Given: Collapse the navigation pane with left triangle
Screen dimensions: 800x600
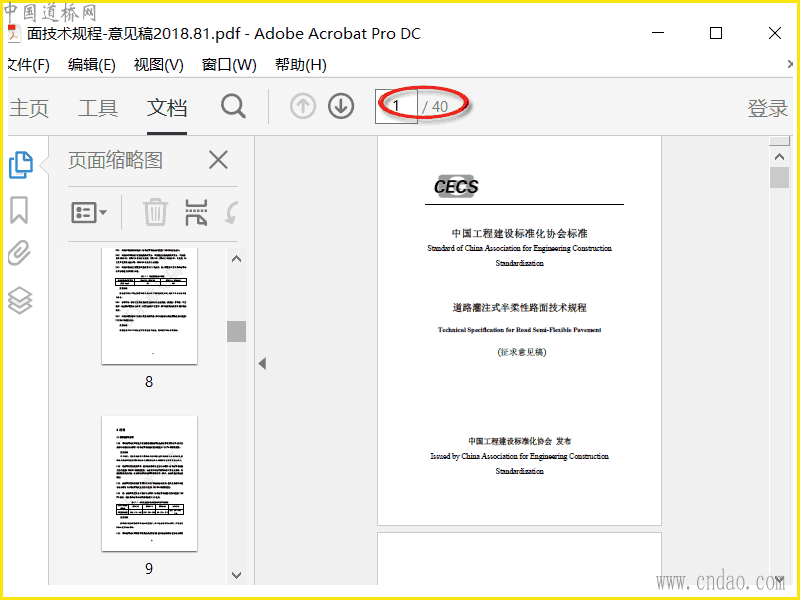Looking at the screenshot, I should point(262,364).
